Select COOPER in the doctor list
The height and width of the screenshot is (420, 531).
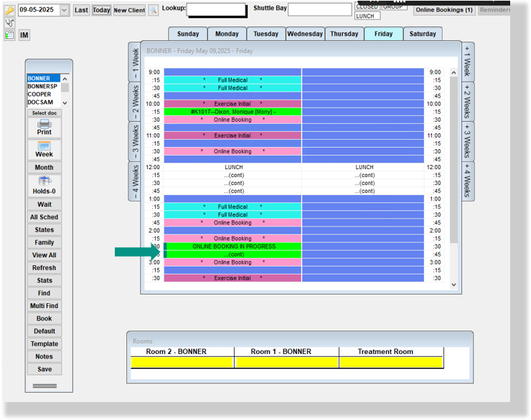coord(39,95)
